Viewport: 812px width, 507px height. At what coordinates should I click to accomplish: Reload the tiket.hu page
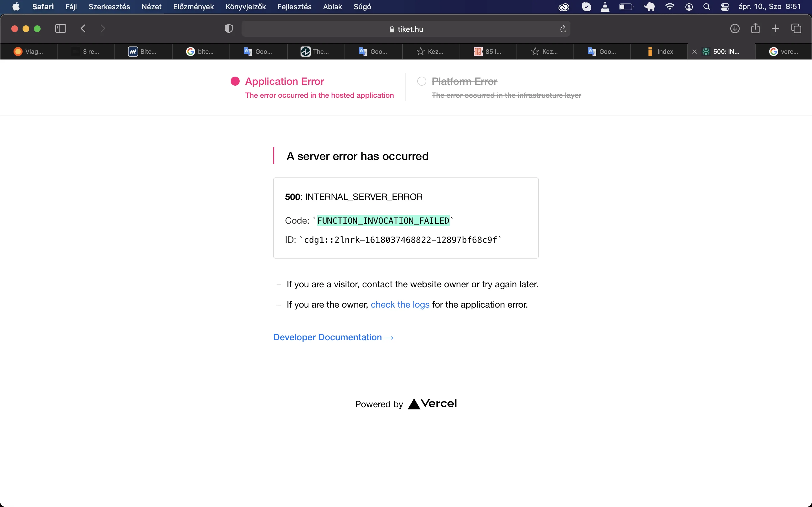click(x=563, y=29)
